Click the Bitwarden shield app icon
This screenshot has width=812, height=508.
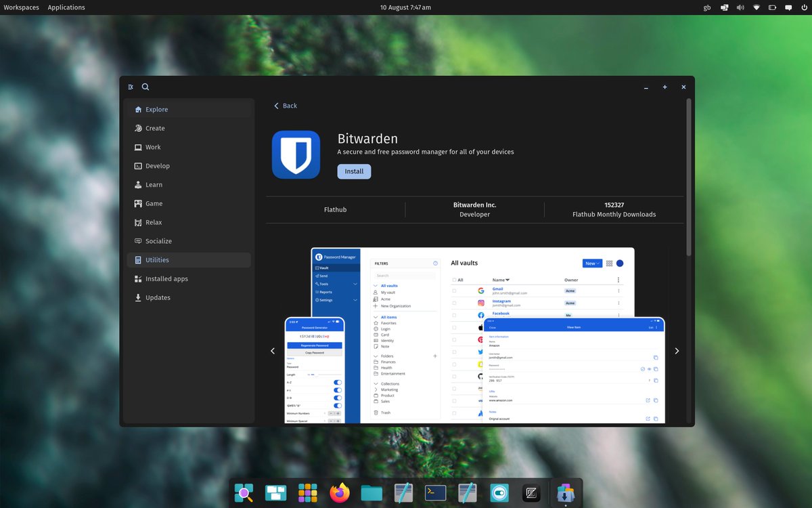[296, 154]
